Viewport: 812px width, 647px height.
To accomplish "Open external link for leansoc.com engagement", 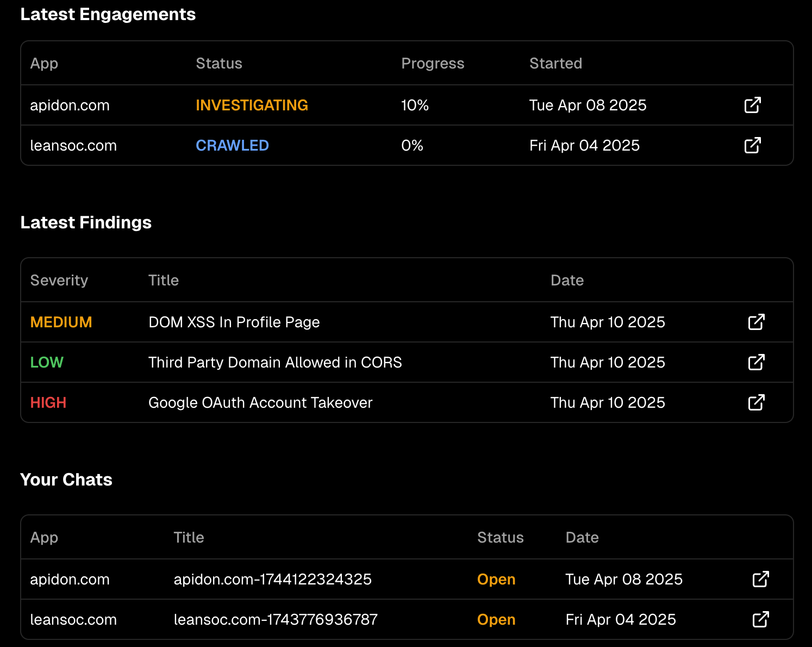I will pyautogui.click(x=752, y=145).
